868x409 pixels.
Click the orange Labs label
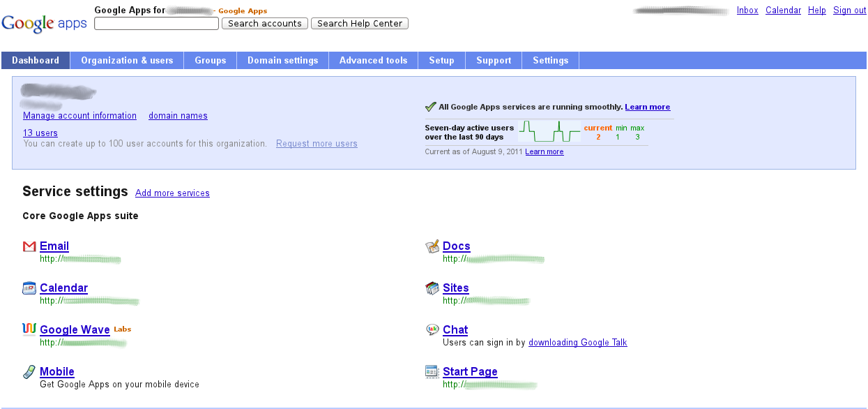click(x=123, y=329)
